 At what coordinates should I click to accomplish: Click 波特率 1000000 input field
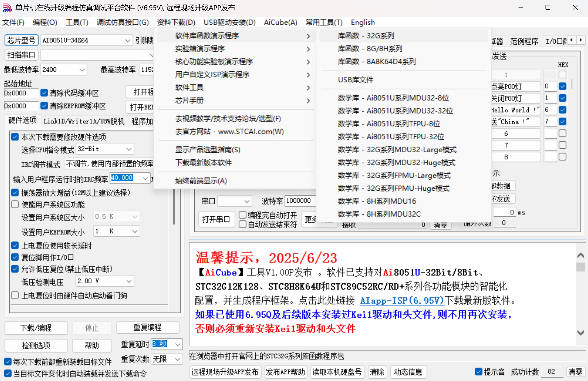pos(300,201)
